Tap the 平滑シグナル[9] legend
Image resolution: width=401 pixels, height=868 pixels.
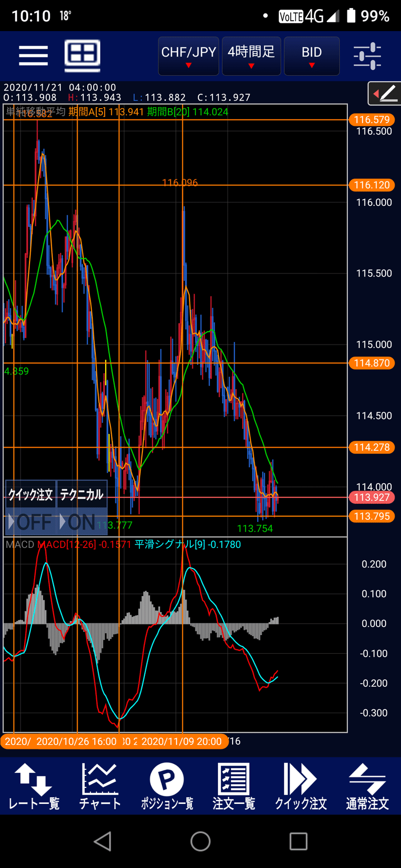point(187,544)
